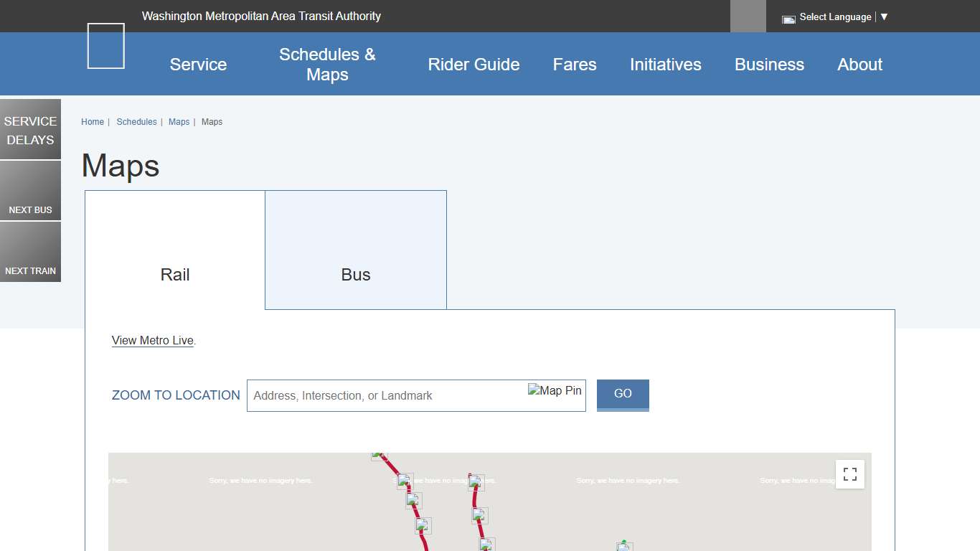980x551 pixels.
Task: Click the translate icon beside Select Language
Action: (x=788, y=17)
